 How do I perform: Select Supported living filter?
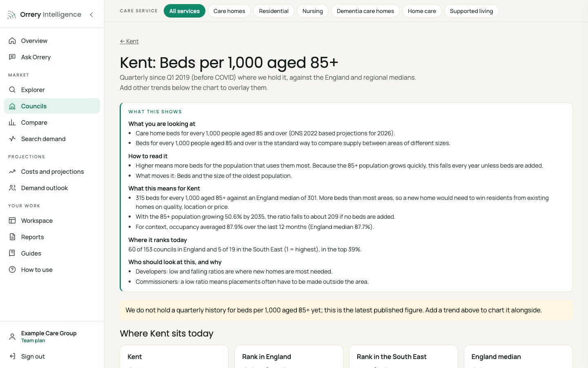tap(471, 11)
